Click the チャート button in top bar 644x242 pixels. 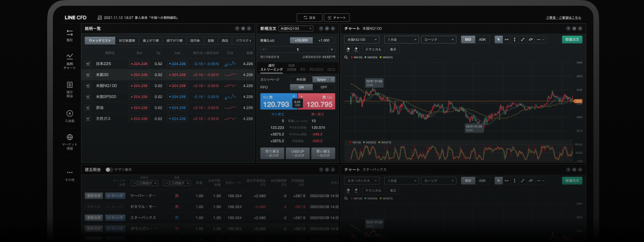point(336,18)
